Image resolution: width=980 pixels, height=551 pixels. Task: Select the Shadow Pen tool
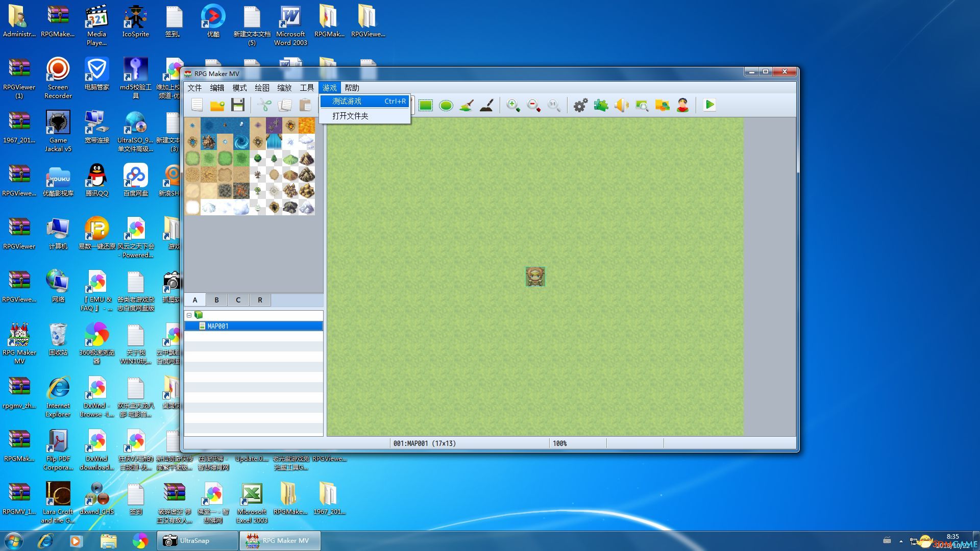[486, 105]
